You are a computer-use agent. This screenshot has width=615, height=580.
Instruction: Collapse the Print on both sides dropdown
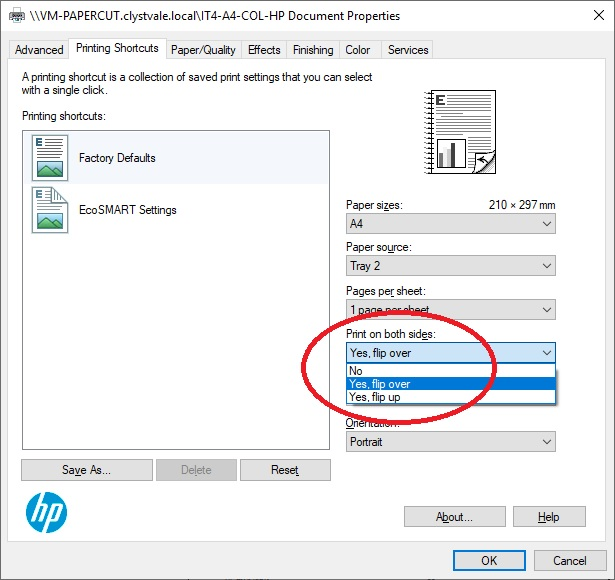click(451, 353)
